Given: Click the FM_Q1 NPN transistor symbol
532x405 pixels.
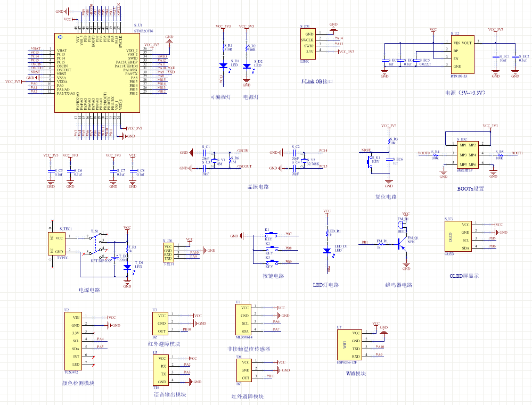Looking at the screenshot, I should click(400, 243).
